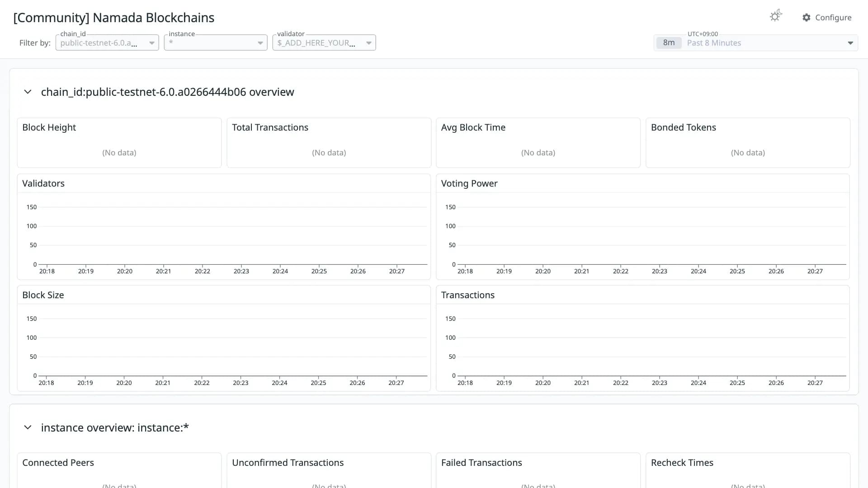This screenshot has width=868, height=488.
Task: Select the Avg Block Time widget title
Action: tap(473, 128)
